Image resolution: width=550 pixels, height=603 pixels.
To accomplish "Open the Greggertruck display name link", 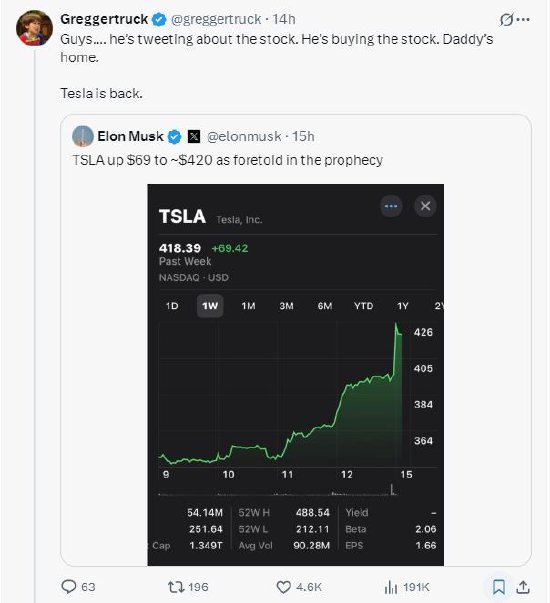I will click(104, 19).
